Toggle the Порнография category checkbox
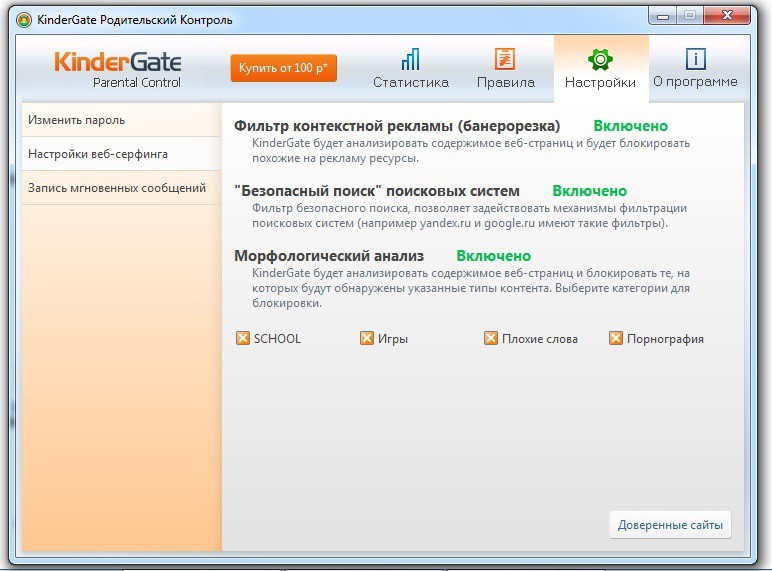The width and height of the screenshot is (772, 571). (x=616, y=339)
